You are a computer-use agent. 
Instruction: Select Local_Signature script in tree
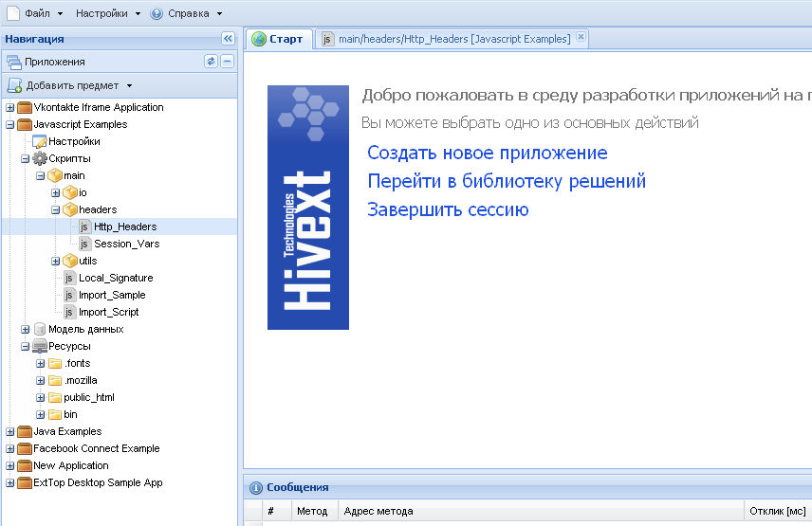[116, 278]
